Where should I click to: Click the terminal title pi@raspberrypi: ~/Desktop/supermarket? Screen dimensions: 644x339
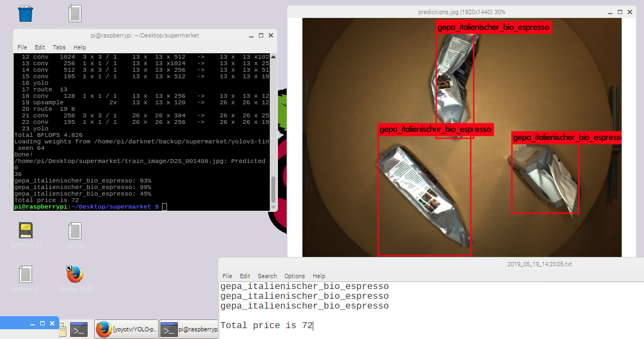pos(145,36)
